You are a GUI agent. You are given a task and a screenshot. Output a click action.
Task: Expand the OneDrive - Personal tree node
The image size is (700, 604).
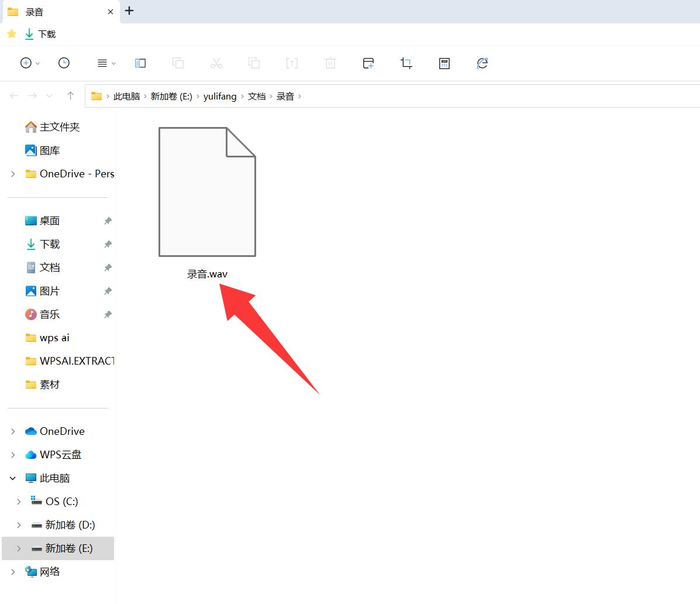[13, 174]
